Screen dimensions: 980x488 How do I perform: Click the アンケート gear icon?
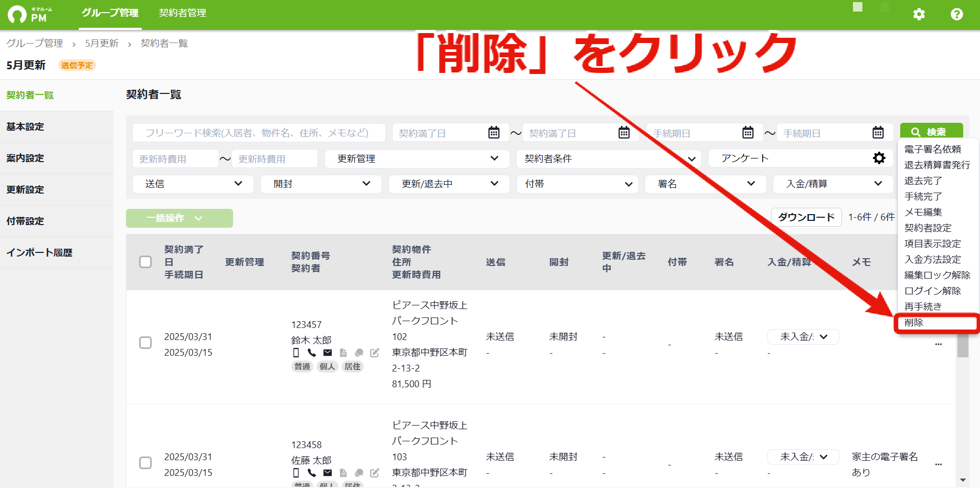click(879, 158)
